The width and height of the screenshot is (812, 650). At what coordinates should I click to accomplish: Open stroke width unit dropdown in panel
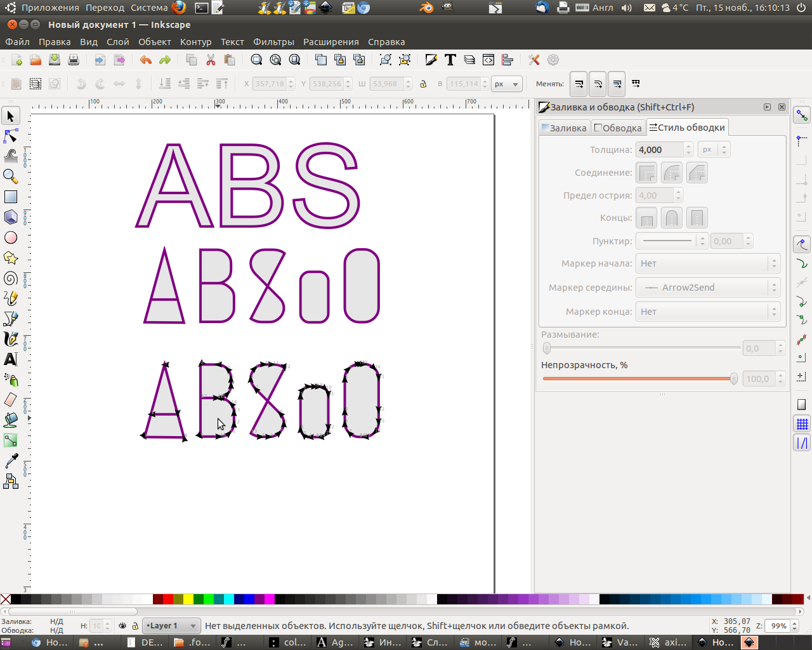coord(714,150)
